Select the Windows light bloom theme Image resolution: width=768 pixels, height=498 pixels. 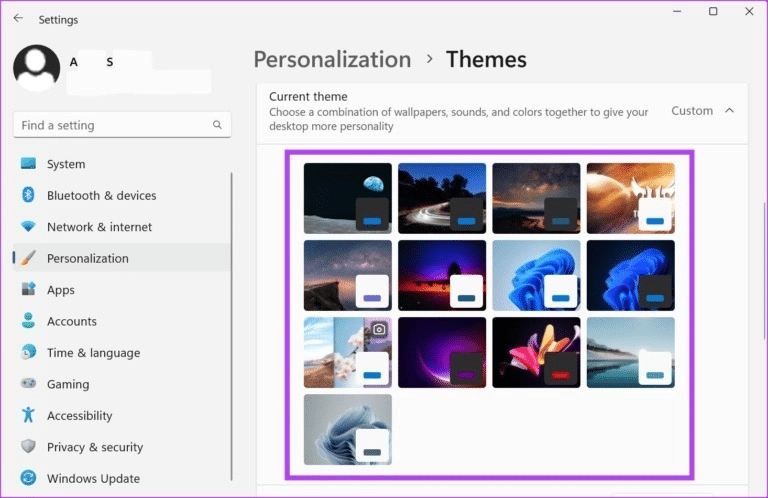pyautogui.click(x=536, y=275)
